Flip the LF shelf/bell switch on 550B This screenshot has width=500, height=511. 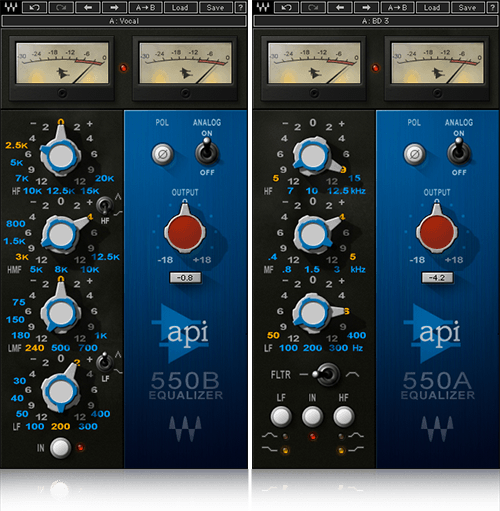pos(104,362)
